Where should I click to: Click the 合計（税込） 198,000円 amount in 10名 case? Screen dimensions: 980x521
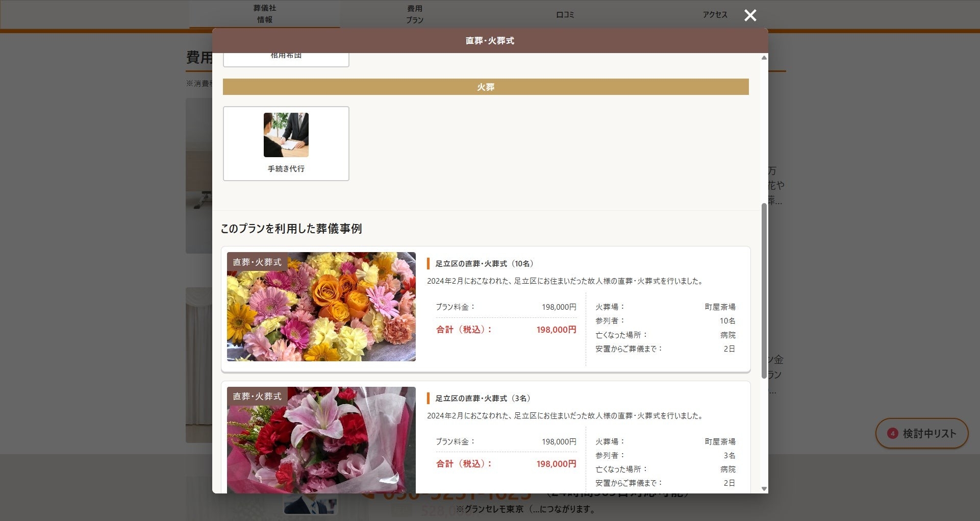tap(556, 330)
